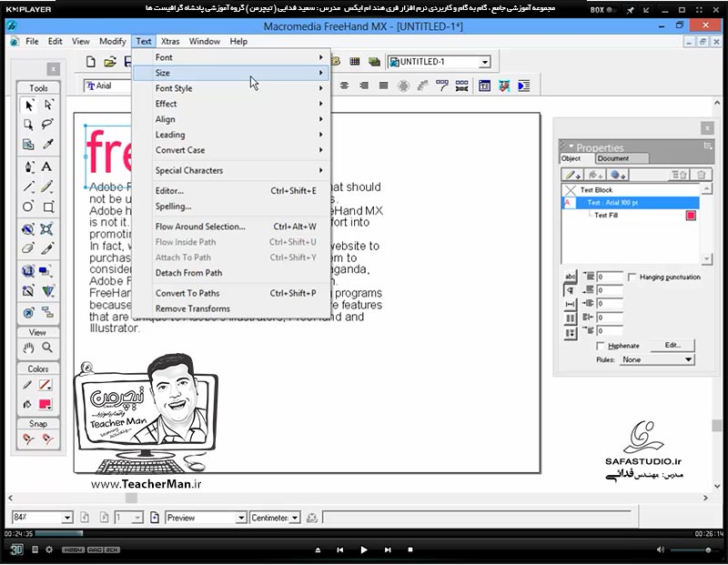The height and width of the screenshot is (565, 728).
Task: Select the Line tool
Action: pyautogui.click(x=29, y=187)
